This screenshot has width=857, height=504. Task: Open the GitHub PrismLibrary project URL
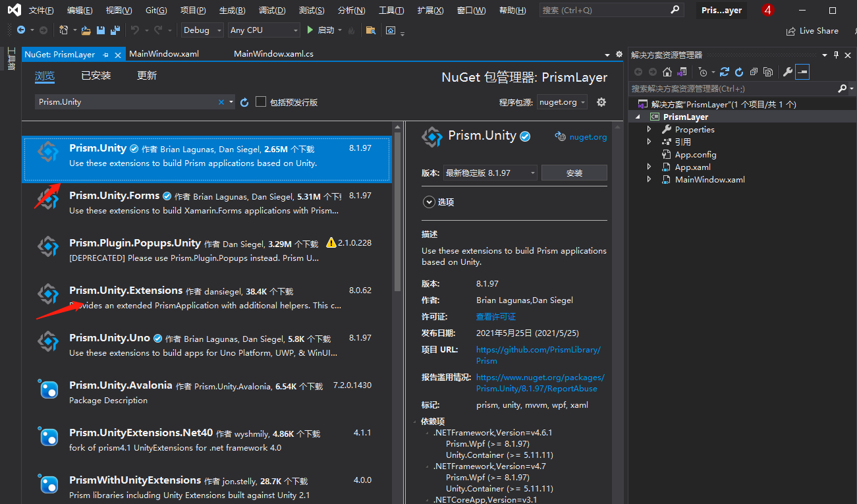click(x=538, y=355)
